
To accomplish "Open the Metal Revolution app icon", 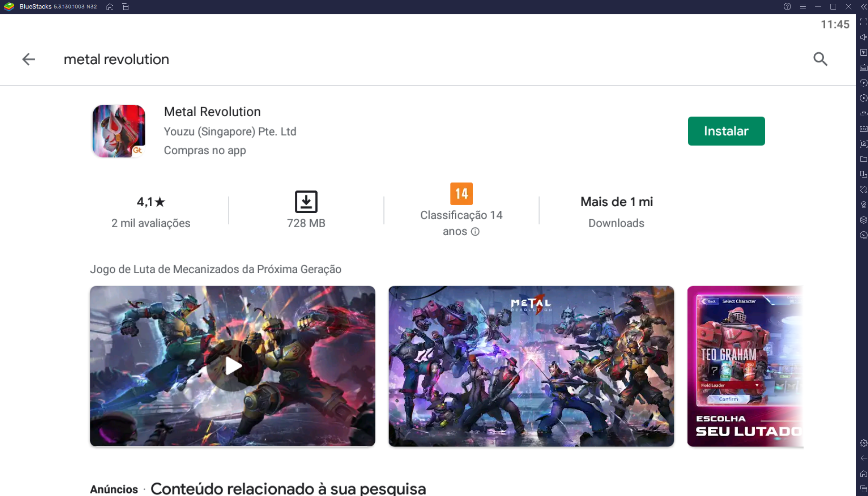I will pyautogui.click(x=119, y=131).
